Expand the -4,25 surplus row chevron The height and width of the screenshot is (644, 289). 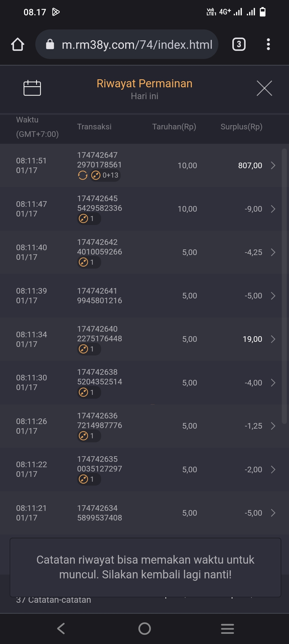coord(273,252)
